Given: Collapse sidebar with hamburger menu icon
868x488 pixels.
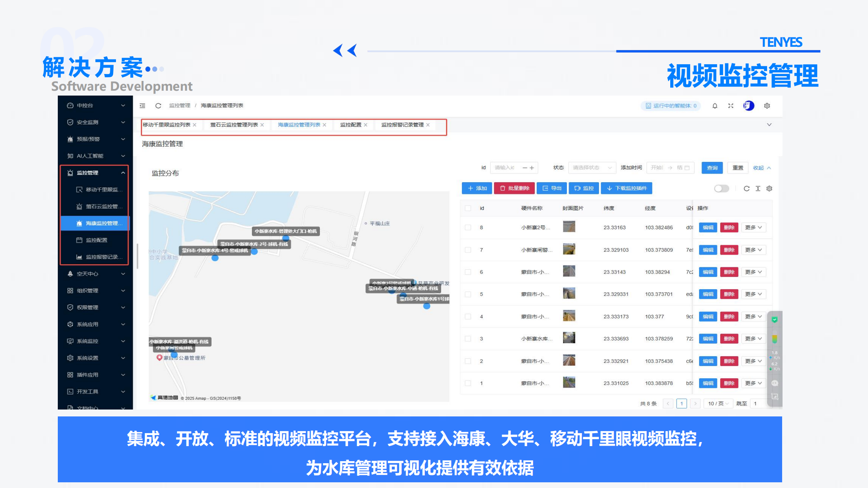Looking at the screenshot, I should 142,106.
